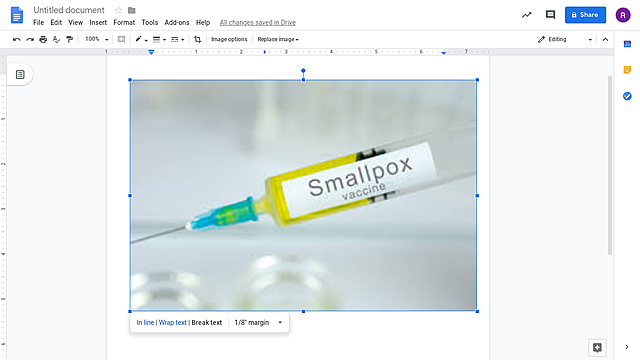The width and height of the screenshot is (640, 360).
Task: Open the account avatar R
Action: [x=623, y=15]
